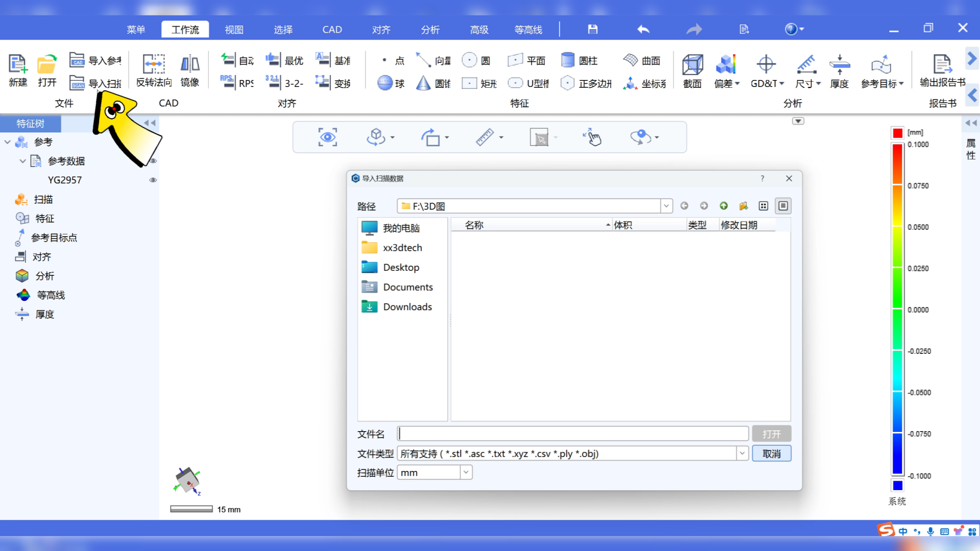Click the fit-view eye icon in viewport toolbar

click(x=328, y=137)
